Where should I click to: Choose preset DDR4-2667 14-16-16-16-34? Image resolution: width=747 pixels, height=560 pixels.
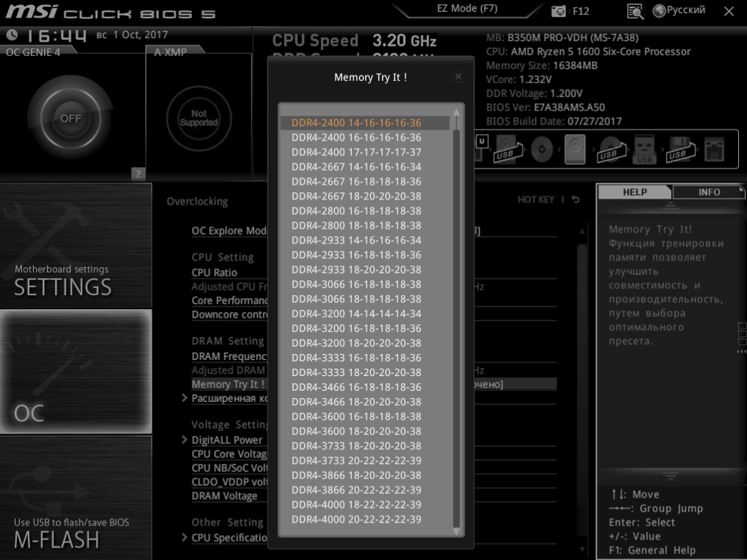pos(365,167)
